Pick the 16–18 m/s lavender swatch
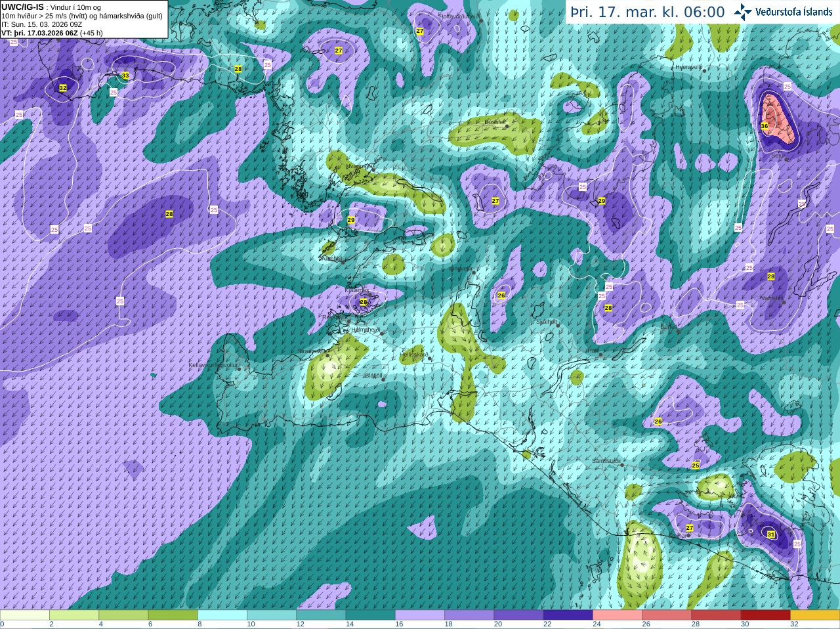840x629 pixels. coord(420,615)
